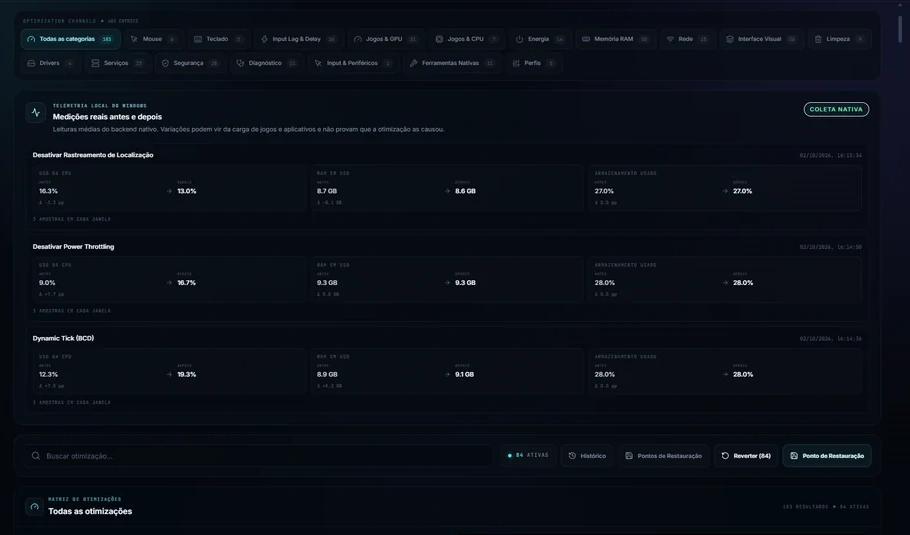Click the Dynamic Tick (BCD) entry title
Image resolution: width=910 pixels, height=535 pixels.
[63, 338]
